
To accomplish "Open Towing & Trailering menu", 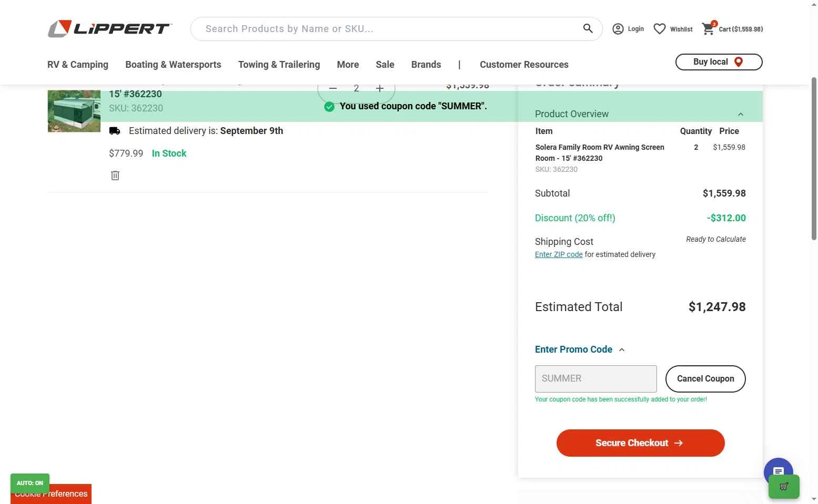I will [279, 65].
